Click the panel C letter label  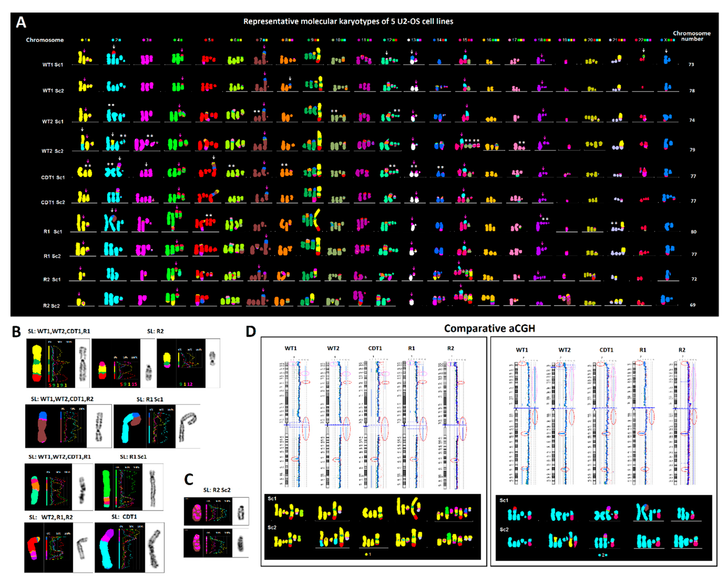[x=189, y=479]
